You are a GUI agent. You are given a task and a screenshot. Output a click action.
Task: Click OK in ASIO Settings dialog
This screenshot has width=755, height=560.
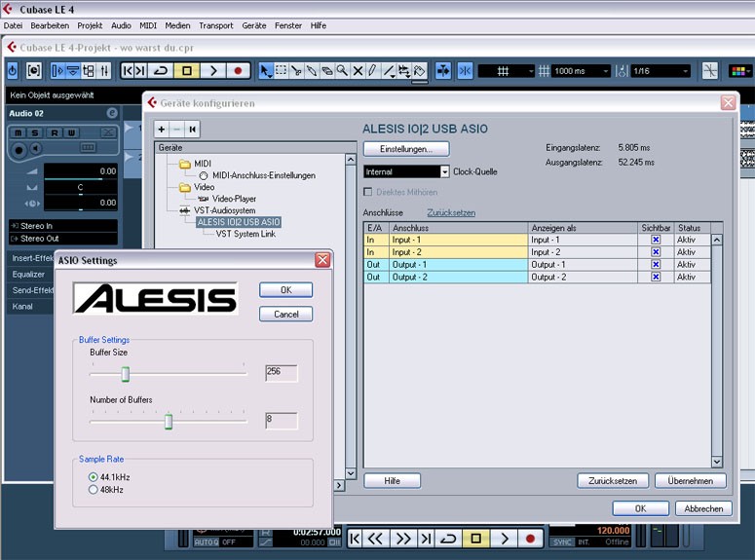pos(286,290)
